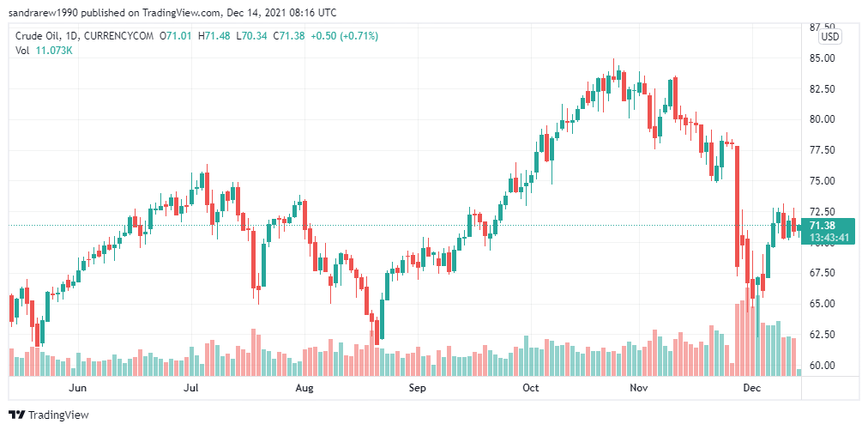Image resolution: width=868 pixels, height=430 pixels.
Task: Select the Aug label on time axis
Action: coord(304,387)
